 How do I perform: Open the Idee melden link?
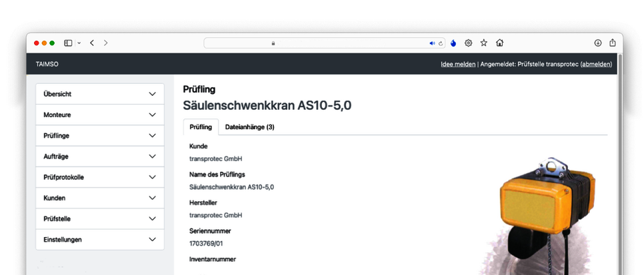coord(458,64)
